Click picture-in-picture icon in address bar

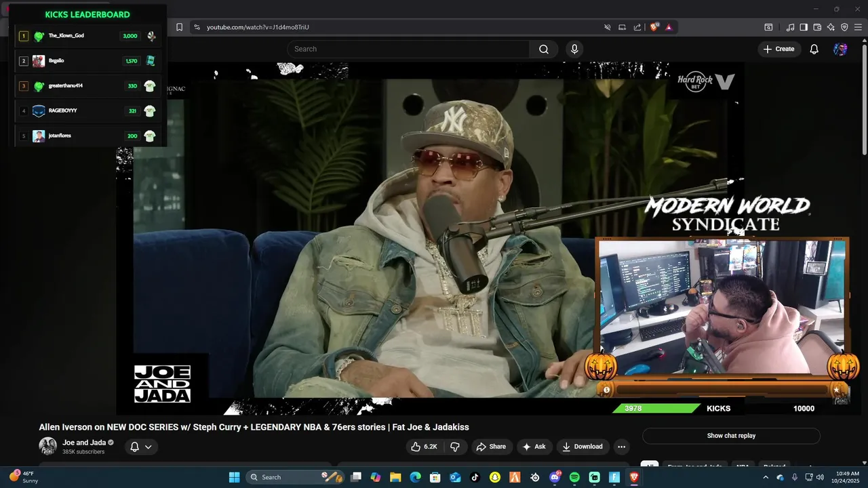click(x=622, y=27)
